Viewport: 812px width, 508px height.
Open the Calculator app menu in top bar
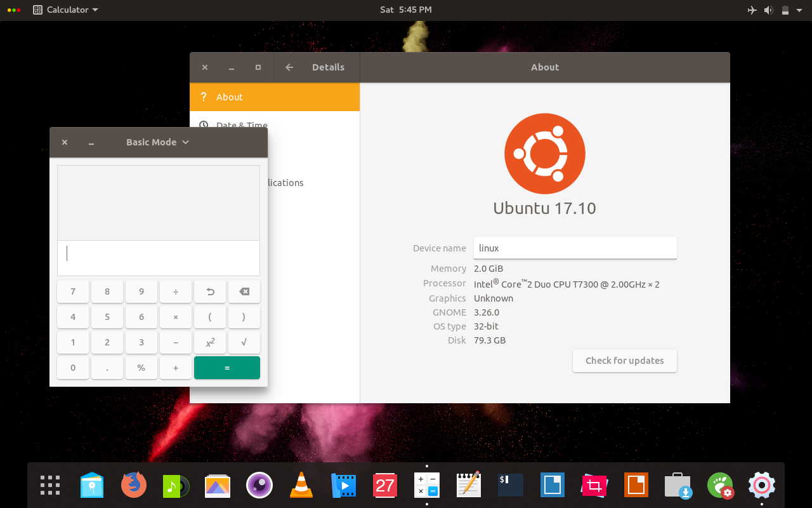click(66, 10)
